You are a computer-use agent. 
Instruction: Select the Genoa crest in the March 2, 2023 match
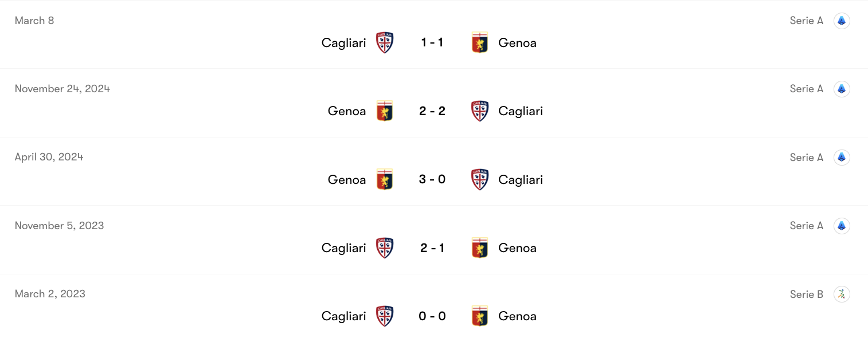click(480, 316)
